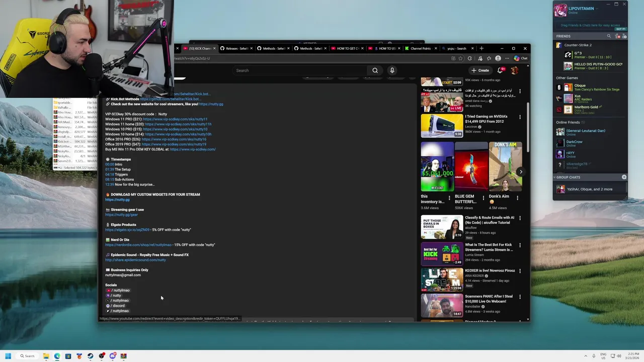Image resolution: width=644 pixels, height=362 pixels.
Task: Click the YouTube Create button
Action: [x=480, y=70]
